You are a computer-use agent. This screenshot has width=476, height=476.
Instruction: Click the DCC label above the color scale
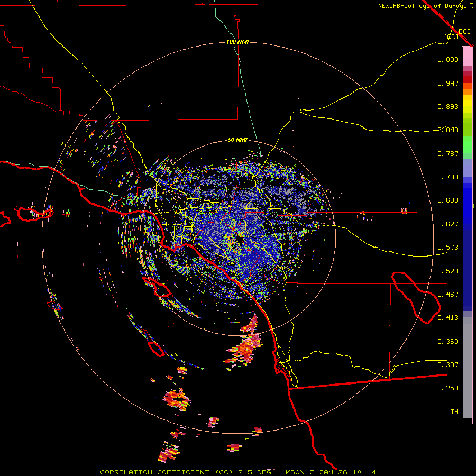pyautogui.click(x=465, y=32)
